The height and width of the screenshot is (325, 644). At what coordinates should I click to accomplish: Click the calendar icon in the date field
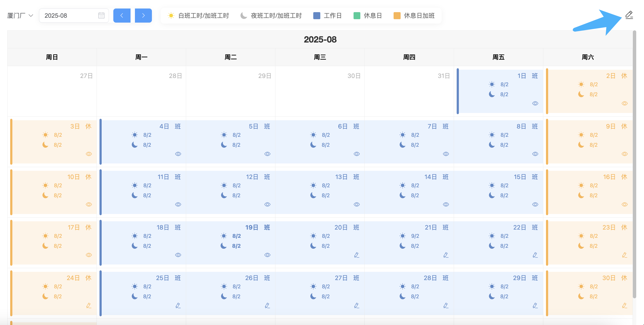(x=101, y=16)
